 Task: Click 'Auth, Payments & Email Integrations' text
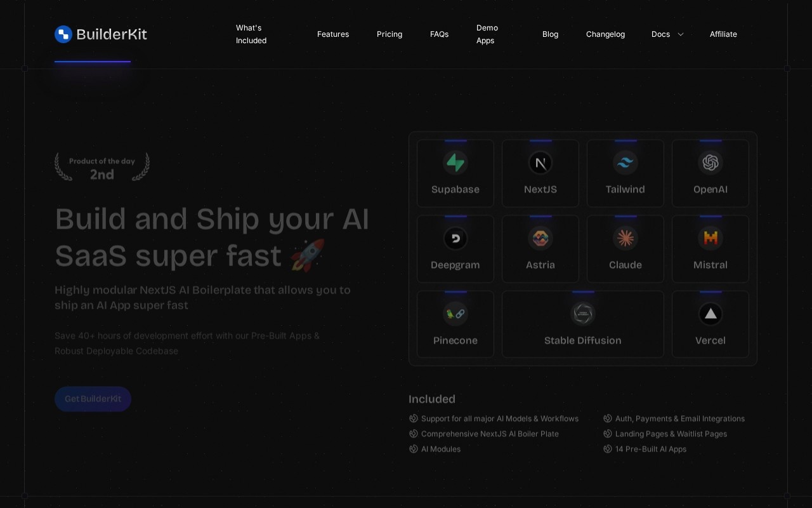(x=680, y=418)
